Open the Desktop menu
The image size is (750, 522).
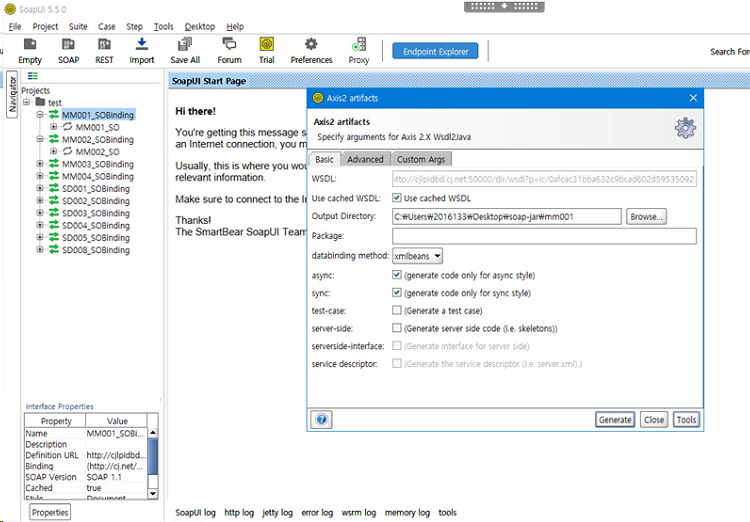pos(200,26)
